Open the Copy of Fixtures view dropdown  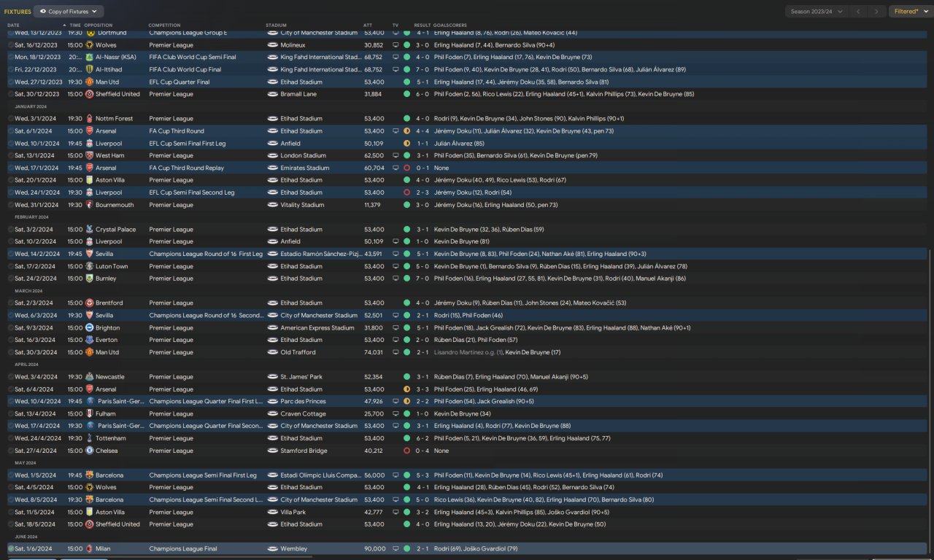69,12
